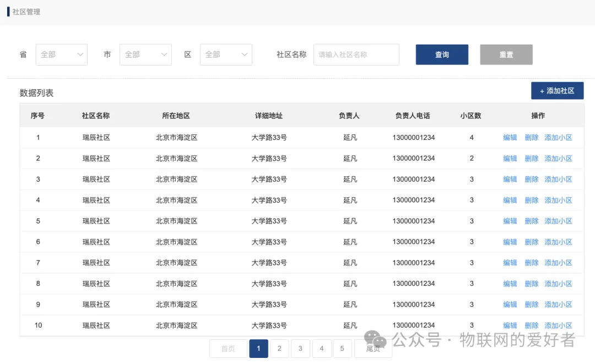Edit the community in row 3

tap(510, 180)
